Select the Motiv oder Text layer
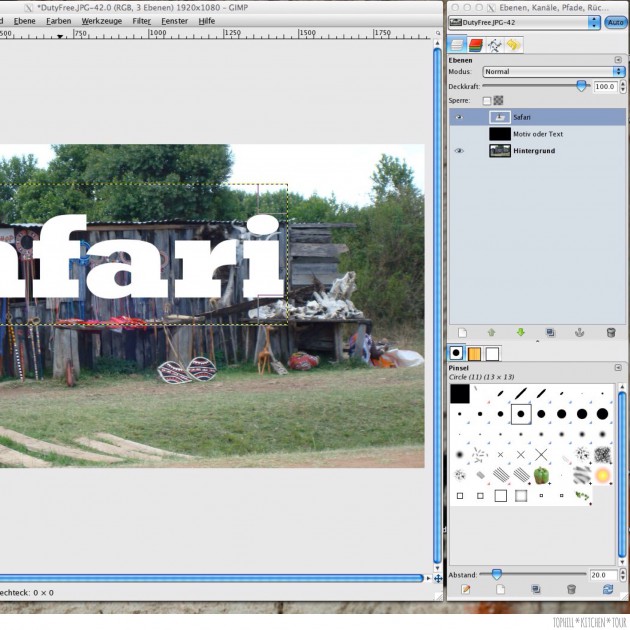 [x=537, y=134]
